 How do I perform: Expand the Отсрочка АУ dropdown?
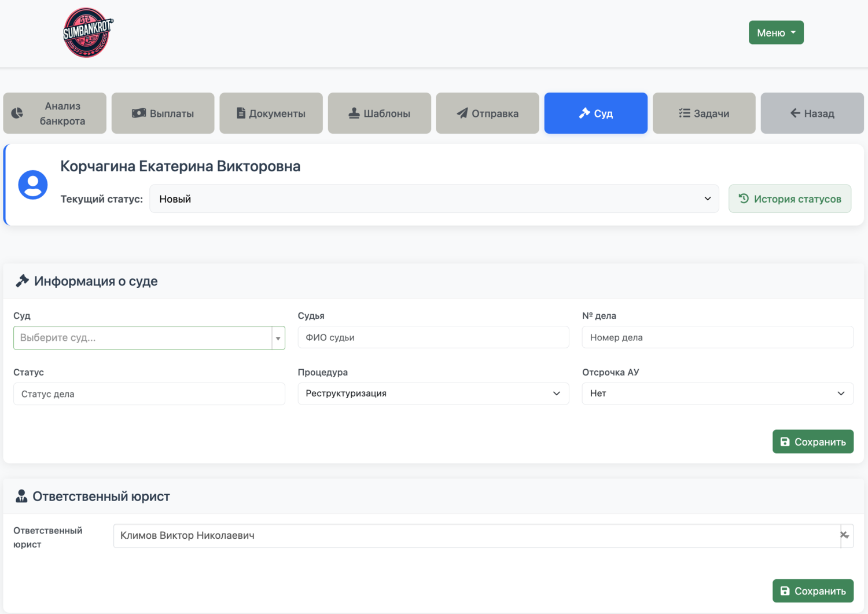(x=718, y=394)
